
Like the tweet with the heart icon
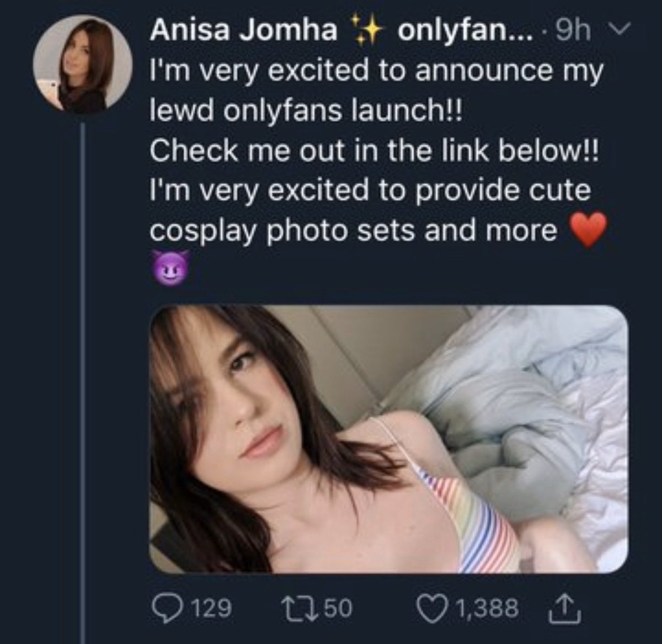point(433,608)
